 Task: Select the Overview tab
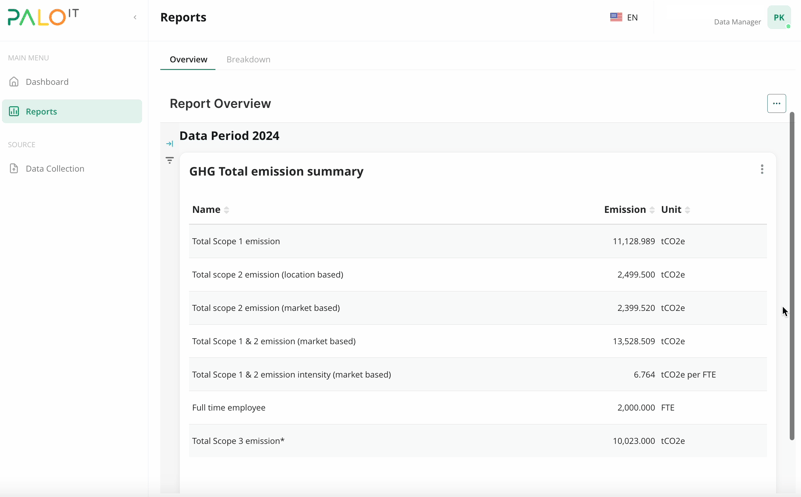point(188,59)
